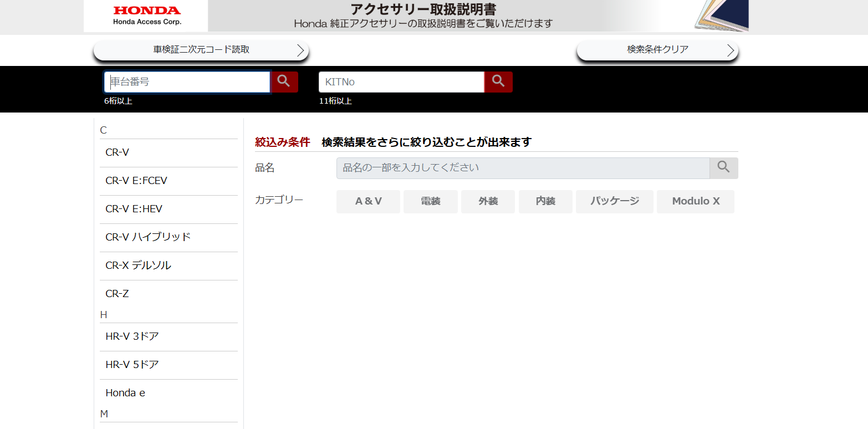Open 車検証二次元コード読取 button
868x429 pixels.
coord(201,50)
